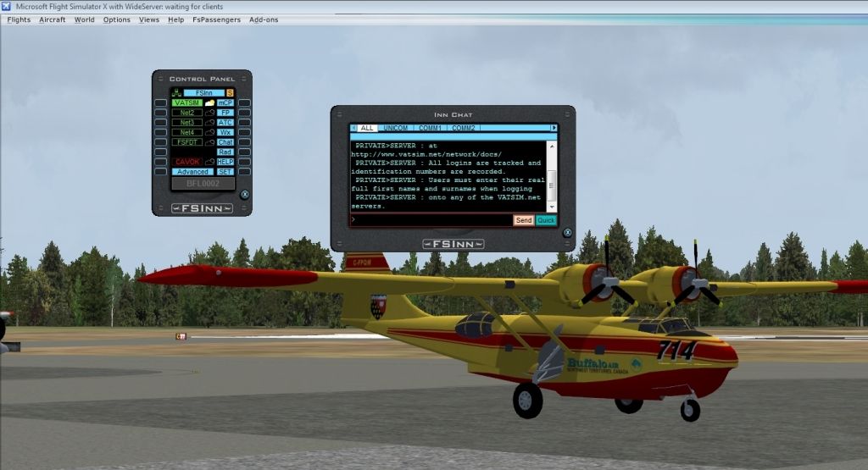Click the cloud icon next to Net4
This screenshot has height=470, width=868.
click(210, 132)
